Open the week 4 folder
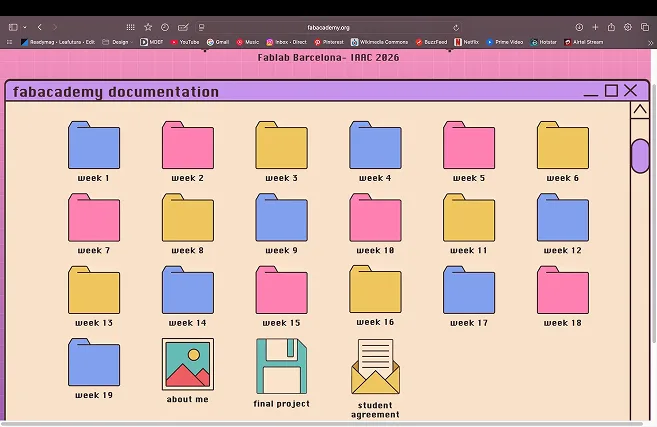657x427 pixels. (x=375, y=145)
